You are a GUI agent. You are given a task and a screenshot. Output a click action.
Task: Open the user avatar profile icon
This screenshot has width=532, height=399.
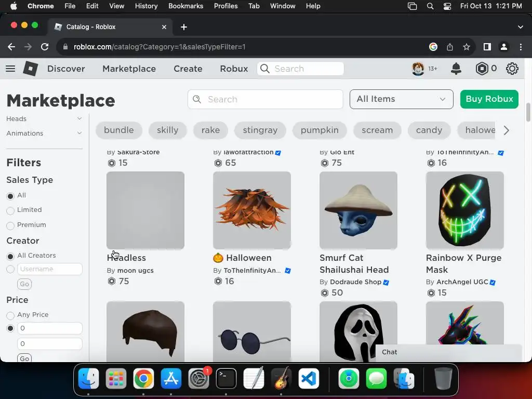click(x=418, y=69)
